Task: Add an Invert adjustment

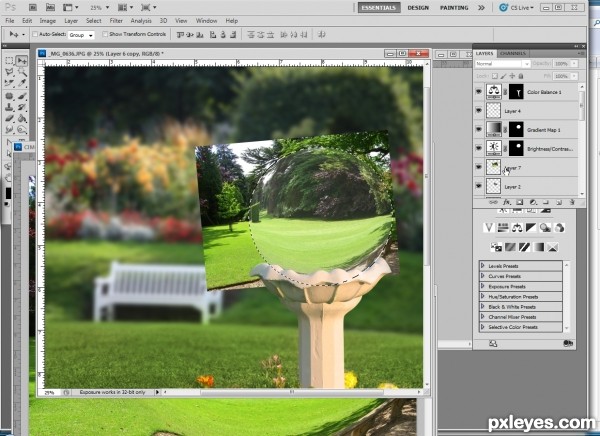Action: click(496, 247)
